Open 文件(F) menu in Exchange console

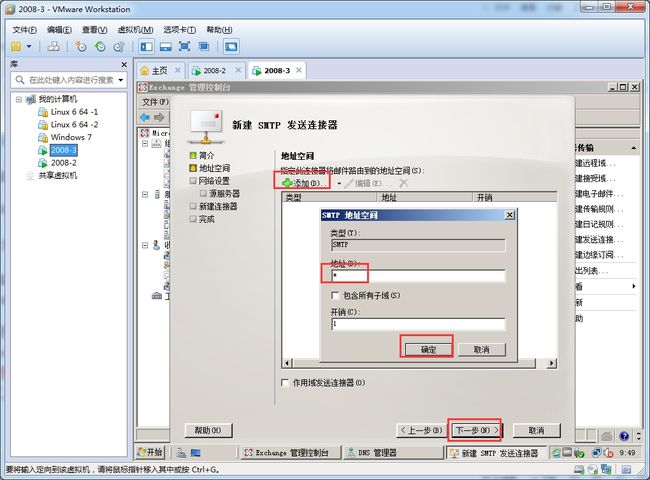point(155,102)
